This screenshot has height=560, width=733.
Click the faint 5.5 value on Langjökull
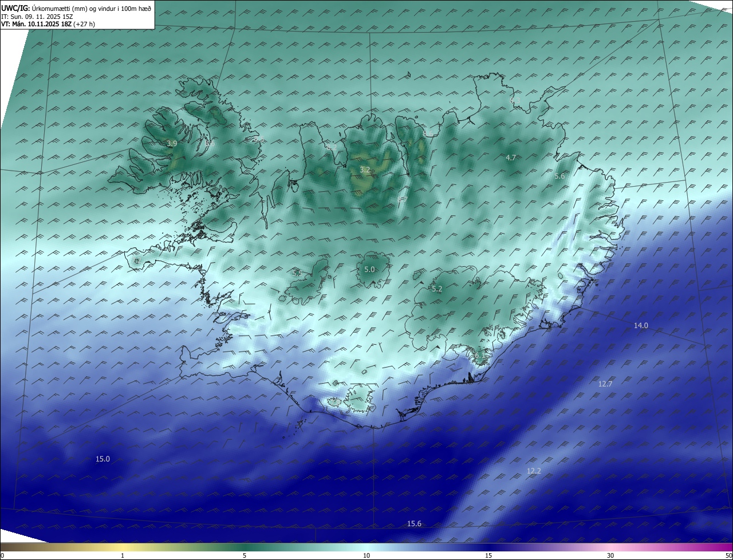click(x=297, y=273)
